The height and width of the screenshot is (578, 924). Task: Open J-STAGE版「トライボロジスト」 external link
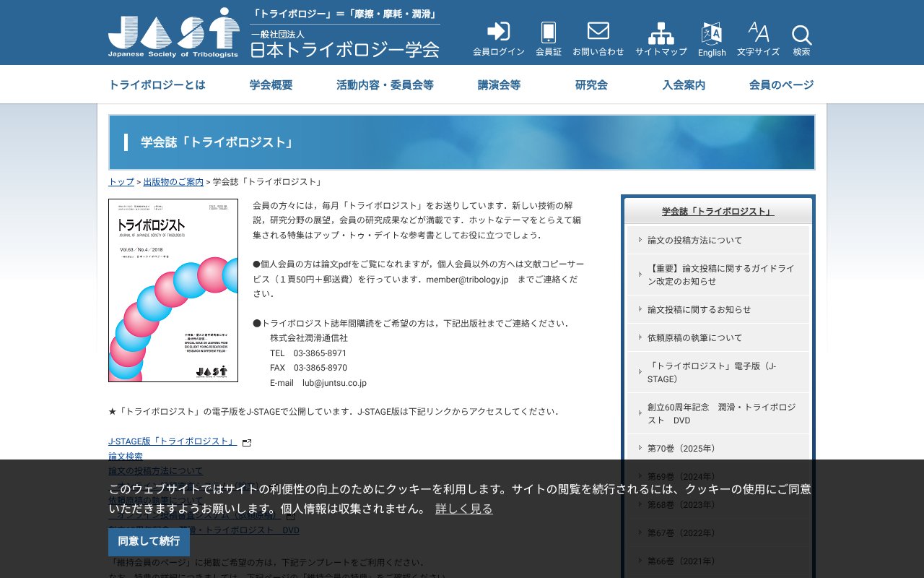(171, 441)
